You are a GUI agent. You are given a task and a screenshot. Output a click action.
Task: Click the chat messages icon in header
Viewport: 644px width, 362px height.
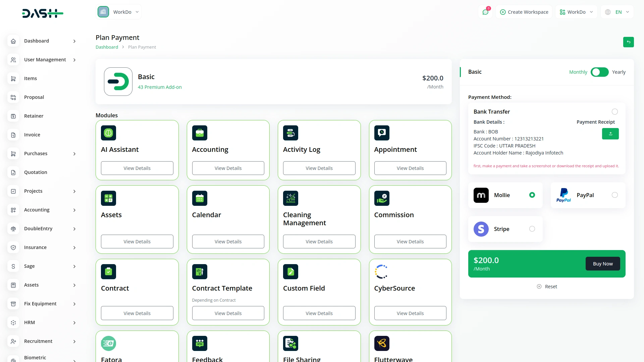485,12
